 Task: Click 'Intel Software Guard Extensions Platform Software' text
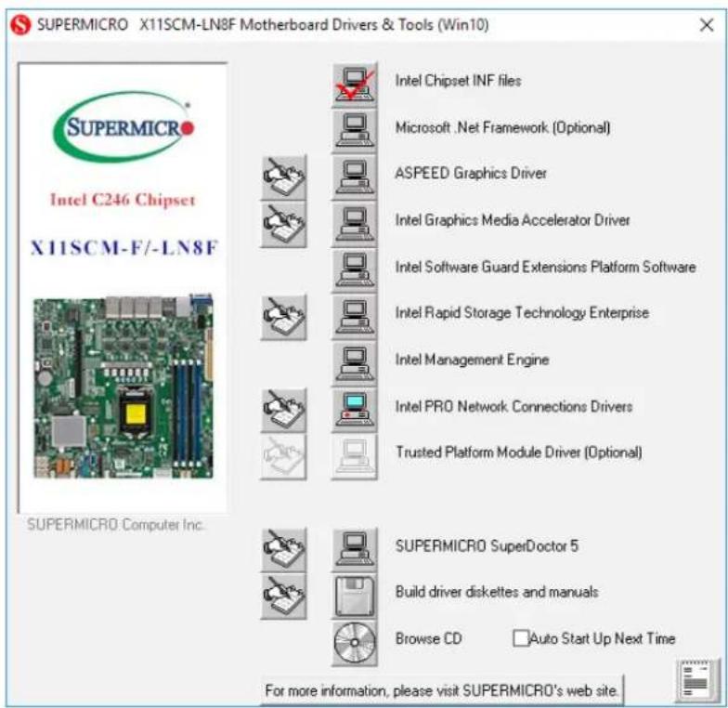tap(545, 267)
